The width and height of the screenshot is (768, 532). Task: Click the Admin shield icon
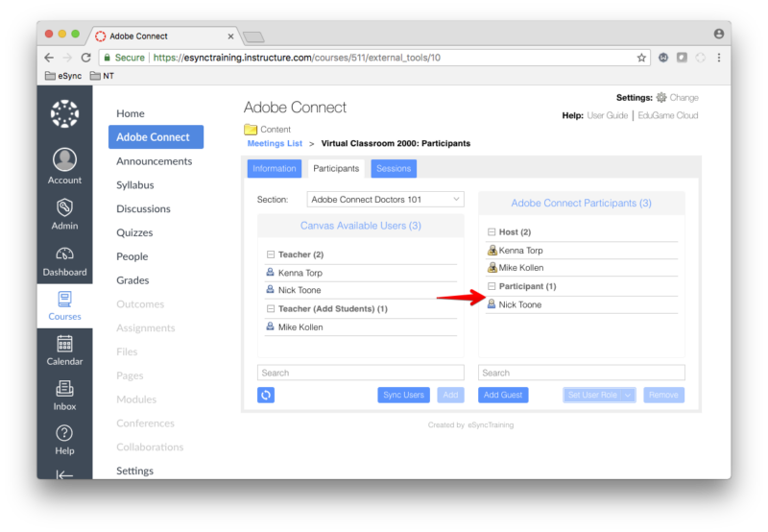[x=64, y=206]
